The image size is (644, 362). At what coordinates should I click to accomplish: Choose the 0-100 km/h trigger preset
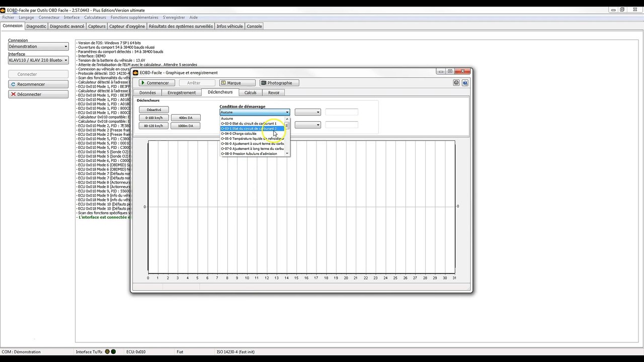coord(154,118)
